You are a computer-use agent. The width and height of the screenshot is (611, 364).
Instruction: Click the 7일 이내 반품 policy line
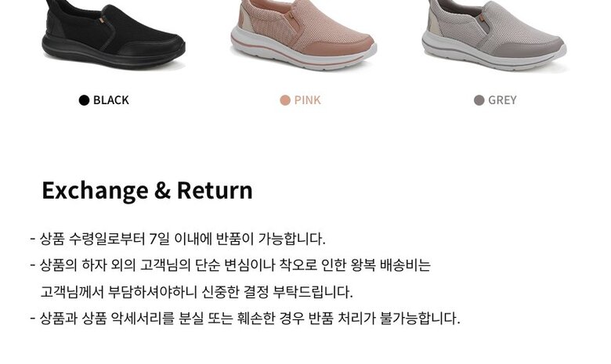177,239
